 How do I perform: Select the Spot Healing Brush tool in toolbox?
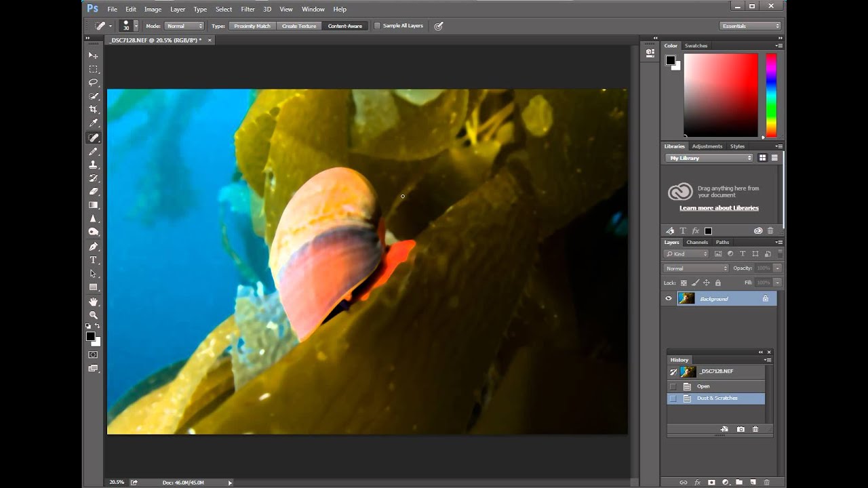point(94,138)
